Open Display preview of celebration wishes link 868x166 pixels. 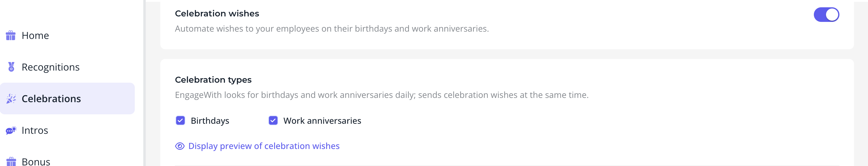pos(264,146)
